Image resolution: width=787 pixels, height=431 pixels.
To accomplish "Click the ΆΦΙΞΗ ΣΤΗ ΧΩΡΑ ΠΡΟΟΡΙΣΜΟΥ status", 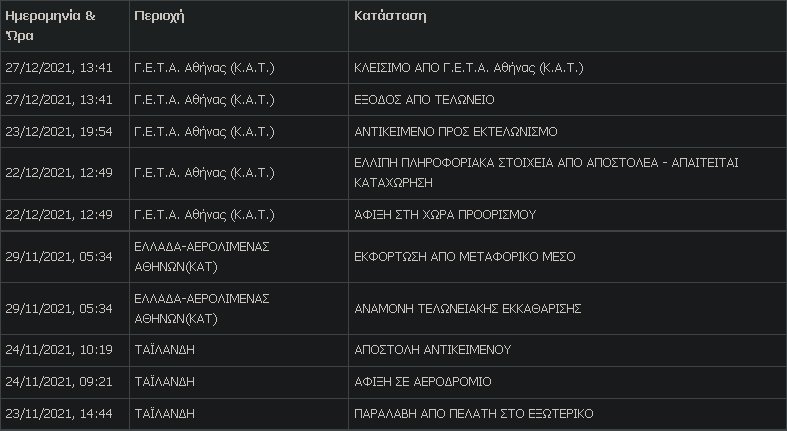I will [x=445, y=215].
